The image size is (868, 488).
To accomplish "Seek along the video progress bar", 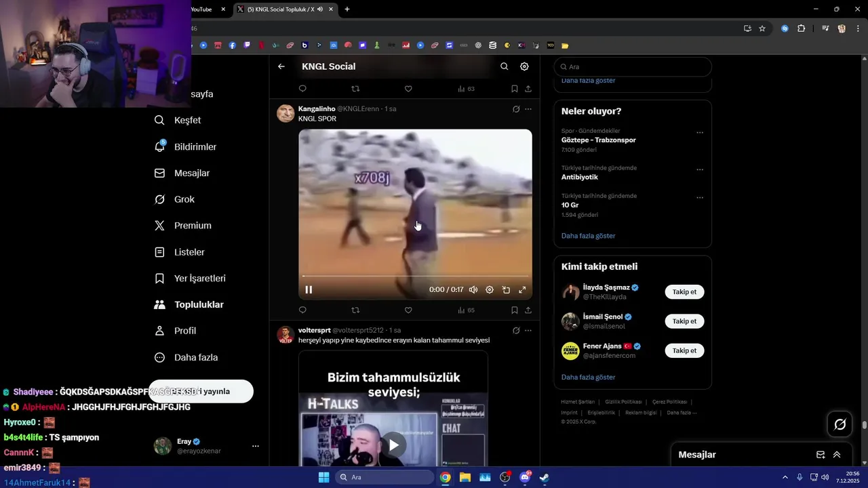I will click(x=415, y=276).
